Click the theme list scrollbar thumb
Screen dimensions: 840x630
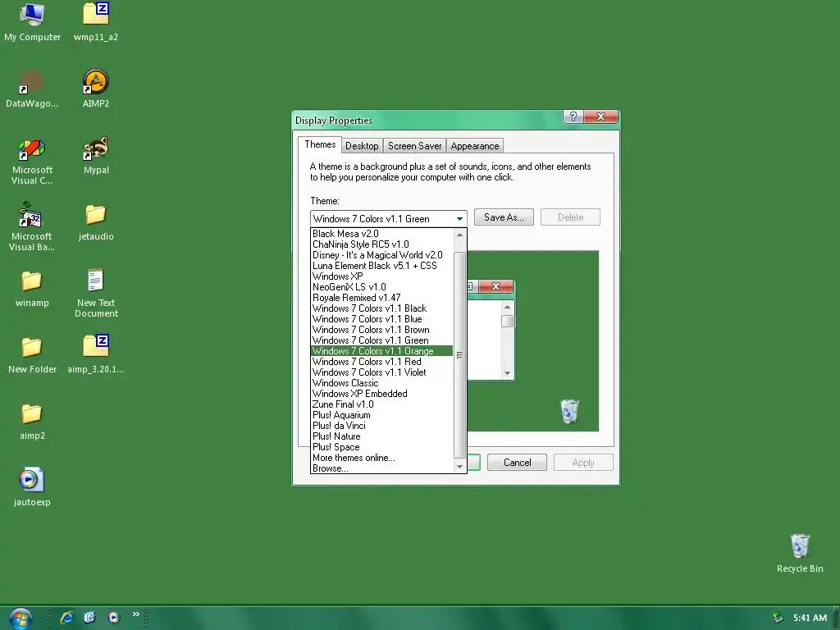coord(459,354)
